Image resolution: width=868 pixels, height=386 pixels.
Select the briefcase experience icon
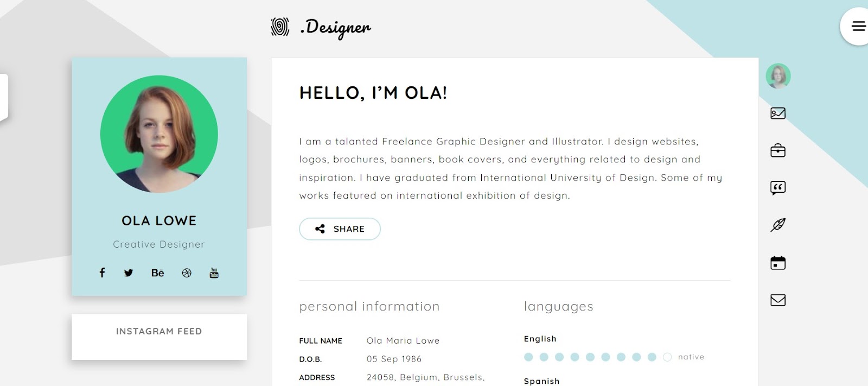pos(778,150)
